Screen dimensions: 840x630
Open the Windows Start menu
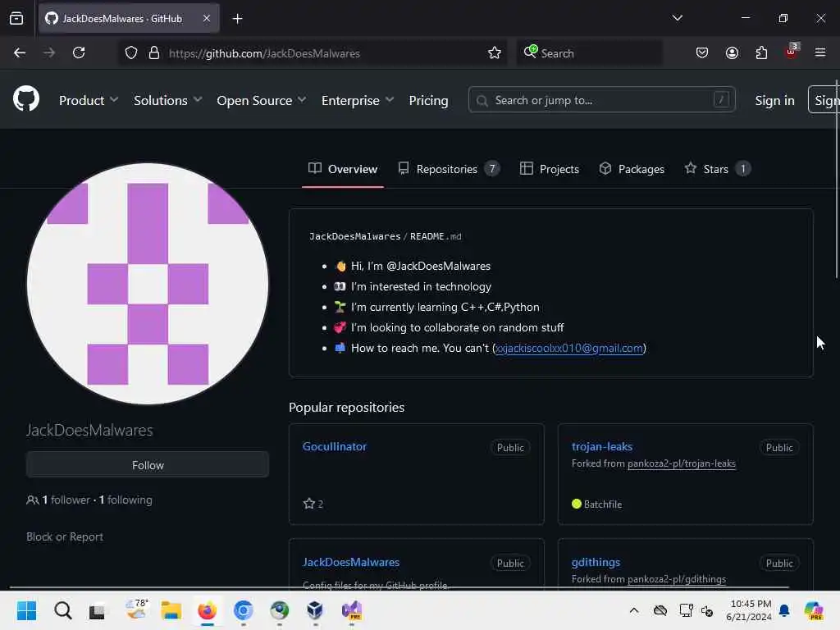26,610
